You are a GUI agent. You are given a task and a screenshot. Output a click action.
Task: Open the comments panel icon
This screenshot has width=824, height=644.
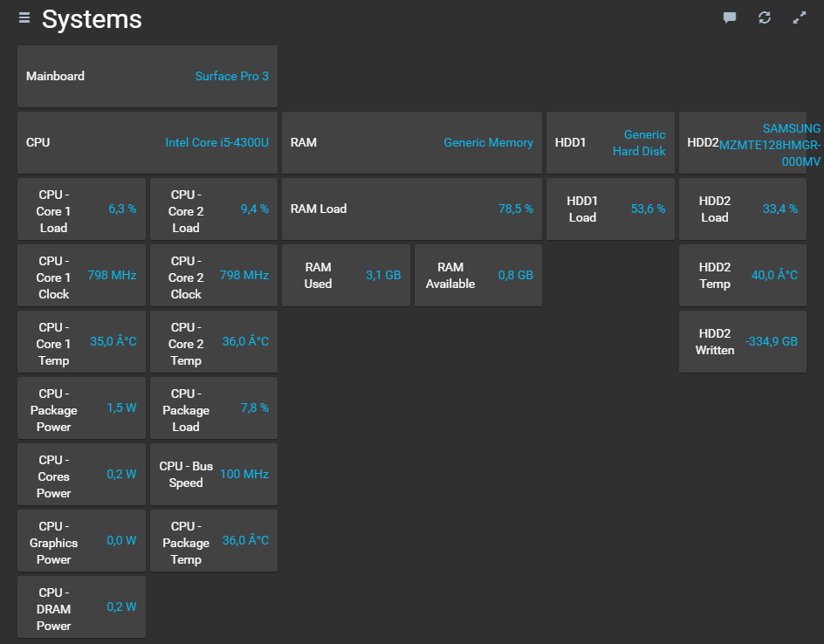click(x=729, y=17)
